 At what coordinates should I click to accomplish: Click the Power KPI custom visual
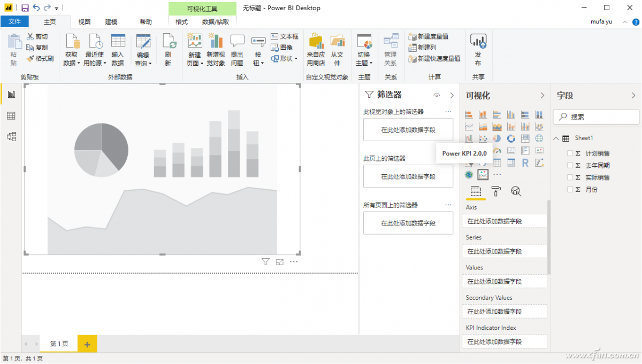click(483, 174)
